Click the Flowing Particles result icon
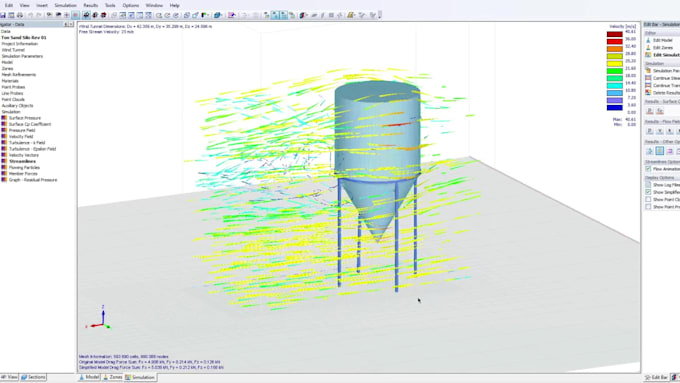680x383 pixels. pos(4,167)
